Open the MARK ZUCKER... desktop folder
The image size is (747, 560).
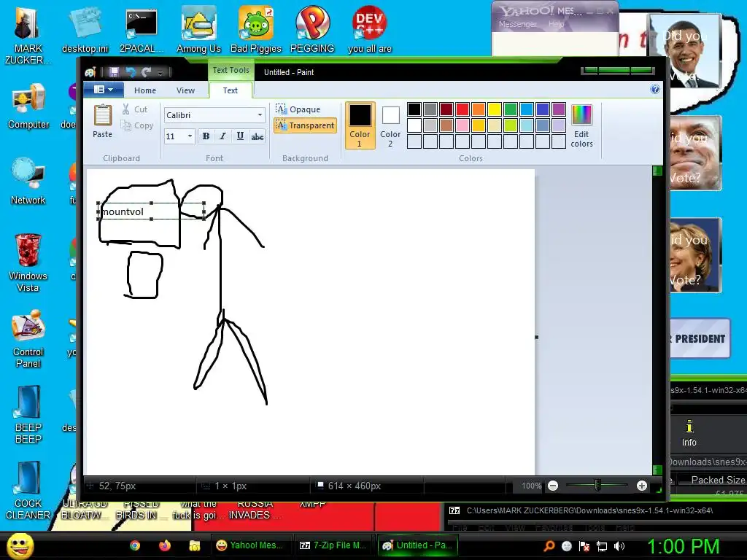pyautogui.click(x=28, y=36)
